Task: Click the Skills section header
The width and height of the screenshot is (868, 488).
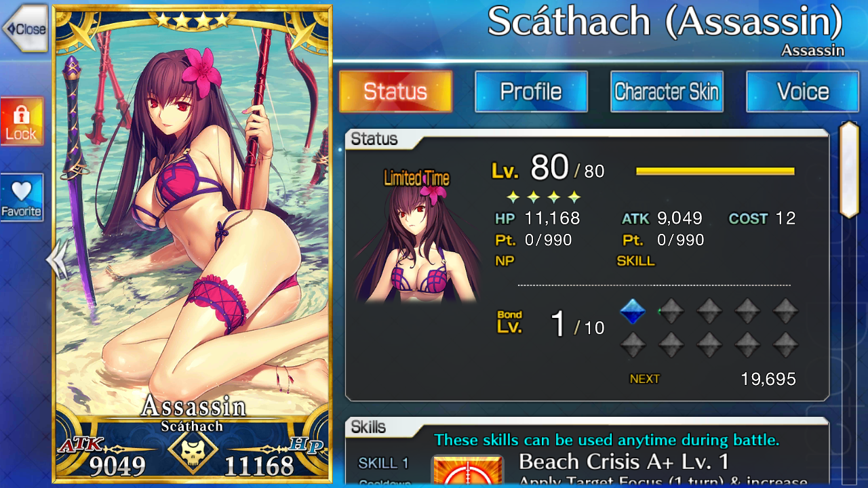Action: click(369, 427)
